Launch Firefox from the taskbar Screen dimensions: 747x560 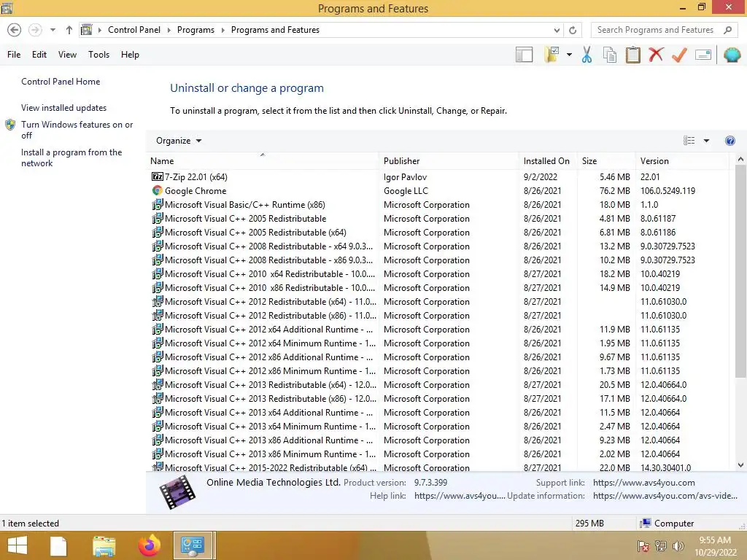coord(150,545)
